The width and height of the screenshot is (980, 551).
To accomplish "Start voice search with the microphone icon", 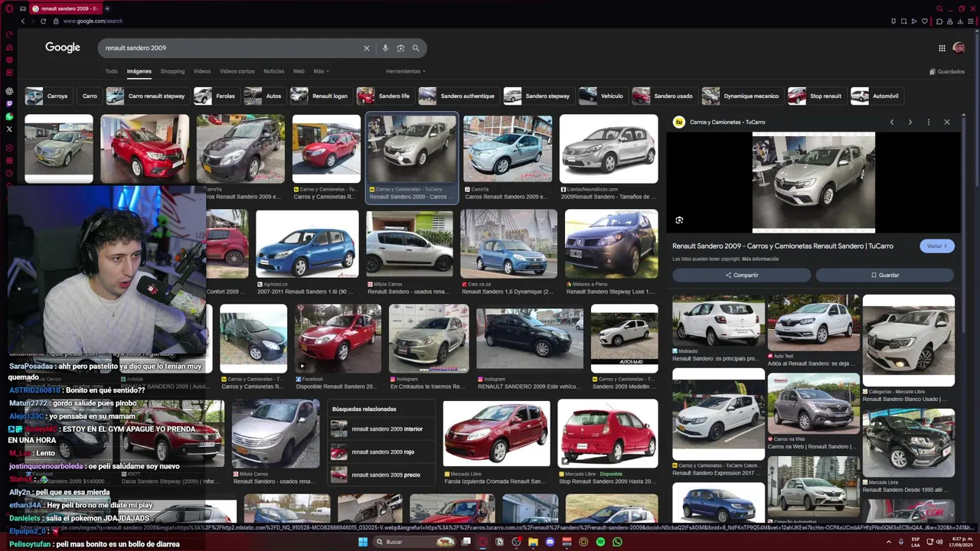I will 385,48.
